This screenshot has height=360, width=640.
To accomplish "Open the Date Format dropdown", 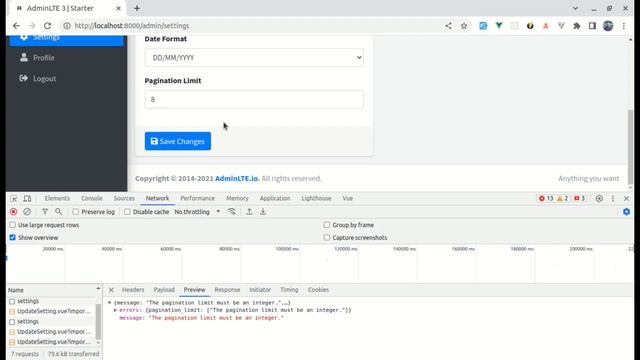I will click(254, 58).
